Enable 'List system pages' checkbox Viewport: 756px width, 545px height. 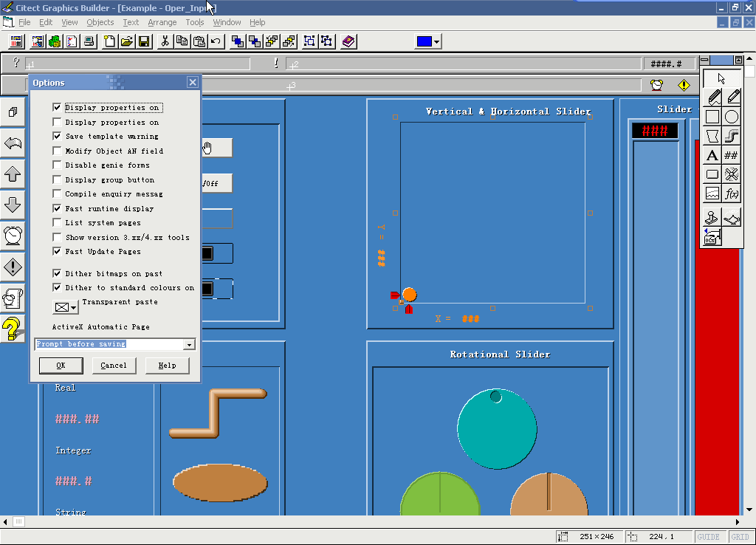(x=57, y=223)
